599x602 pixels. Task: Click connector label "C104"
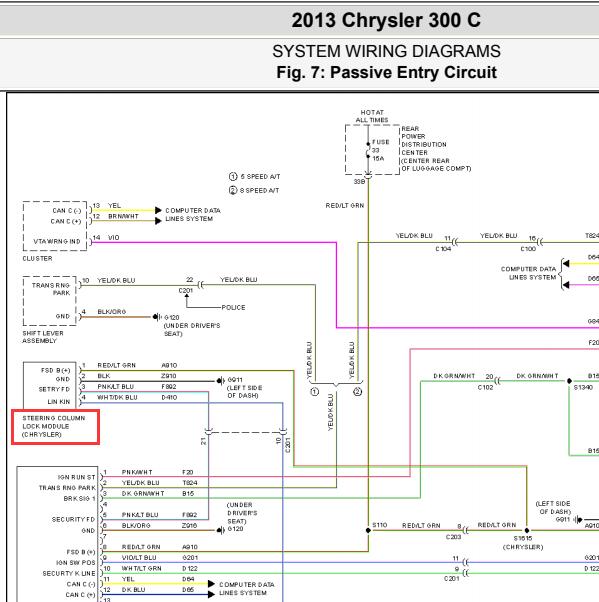point(443,249)
